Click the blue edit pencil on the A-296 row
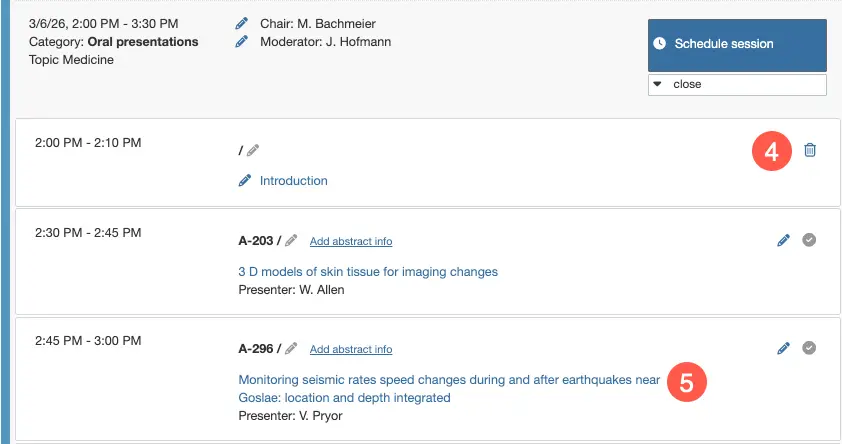842x444 pixels. [783, 348]
